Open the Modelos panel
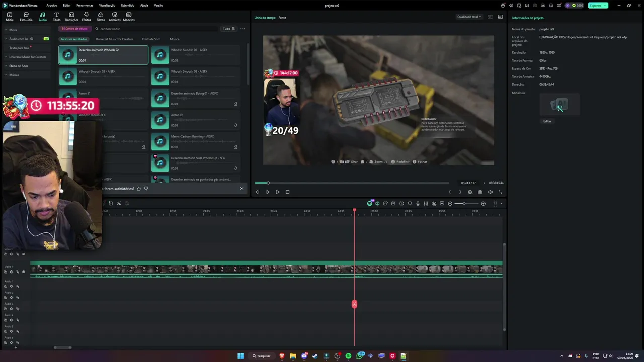 tap(129, 17)
